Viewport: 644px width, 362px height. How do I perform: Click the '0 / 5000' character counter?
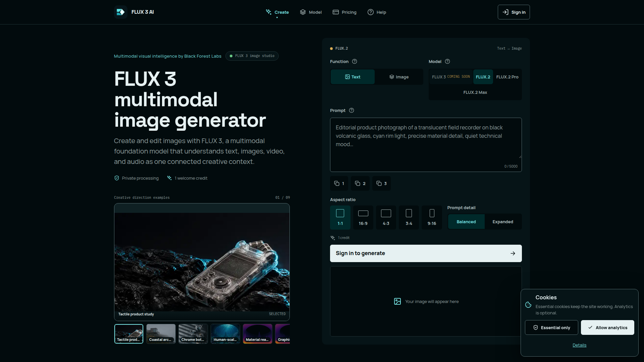pyautogui.click(x=511, y=166)
